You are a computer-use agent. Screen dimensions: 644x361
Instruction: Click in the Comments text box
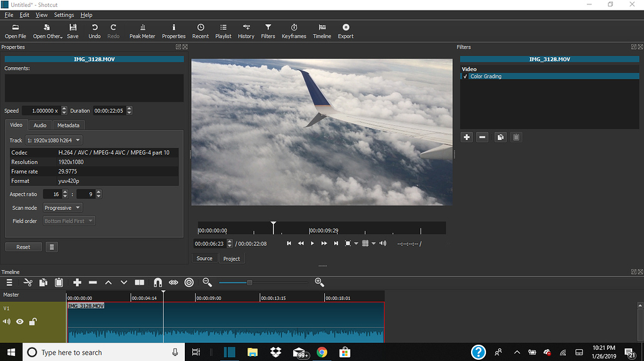tap(94, 88)
